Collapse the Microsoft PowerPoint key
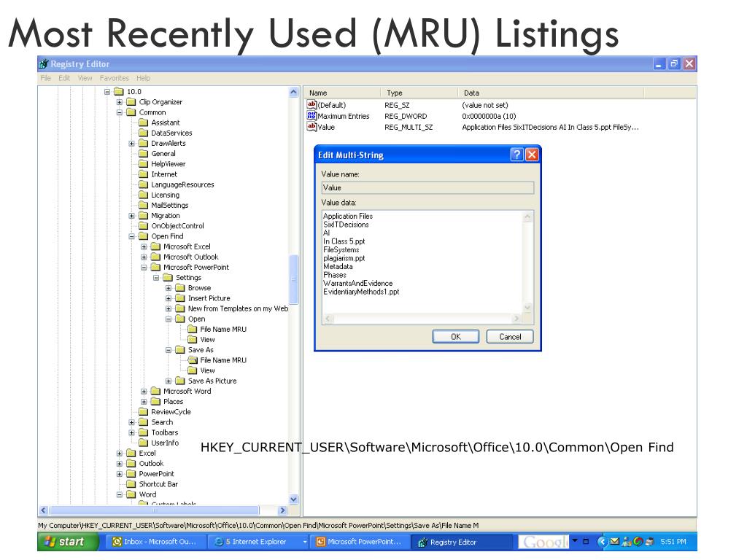747x560 pixels. tap(144, 267)
